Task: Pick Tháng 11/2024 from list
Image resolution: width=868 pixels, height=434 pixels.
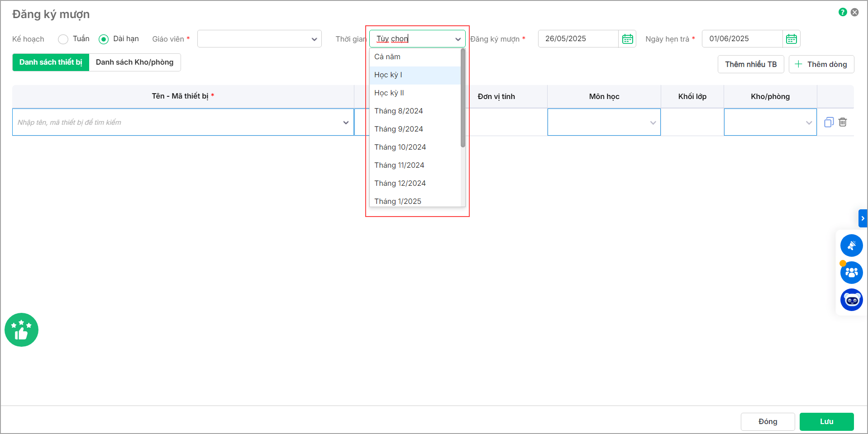Action: pos(415,165)
